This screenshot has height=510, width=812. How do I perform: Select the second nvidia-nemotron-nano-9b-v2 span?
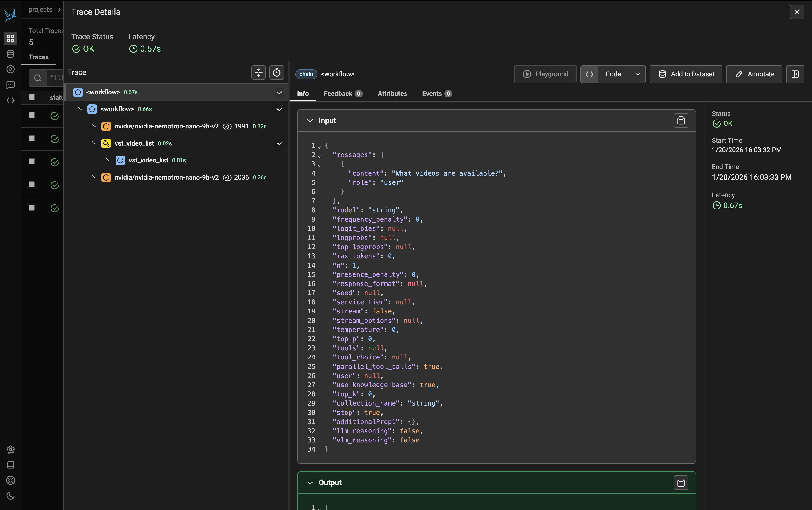(x=166, y=178)
